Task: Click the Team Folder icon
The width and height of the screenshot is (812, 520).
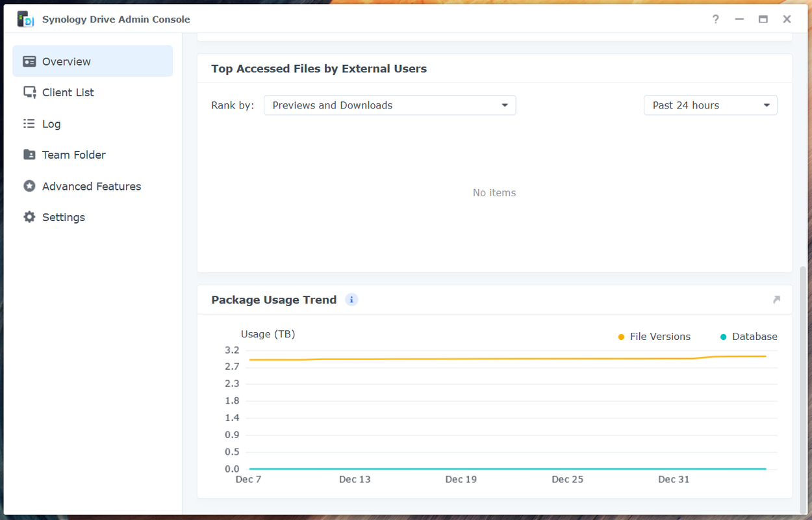Action: click(x=29, y=155)
